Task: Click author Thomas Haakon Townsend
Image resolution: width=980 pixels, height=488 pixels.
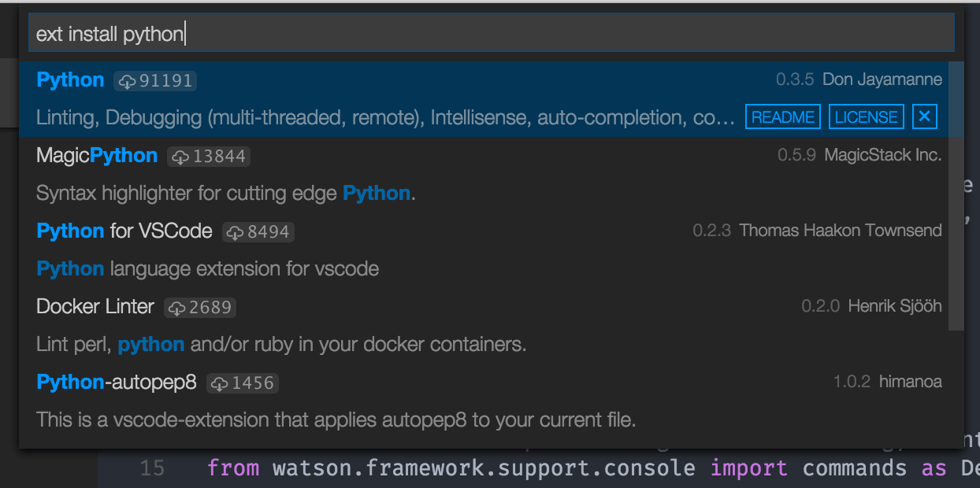Action: coord(840,231)
